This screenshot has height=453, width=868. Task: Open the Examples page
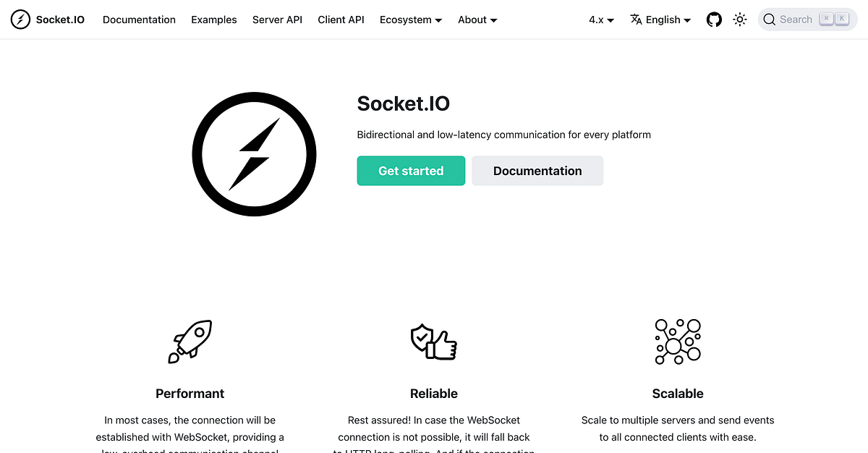(x=213, y=20)
